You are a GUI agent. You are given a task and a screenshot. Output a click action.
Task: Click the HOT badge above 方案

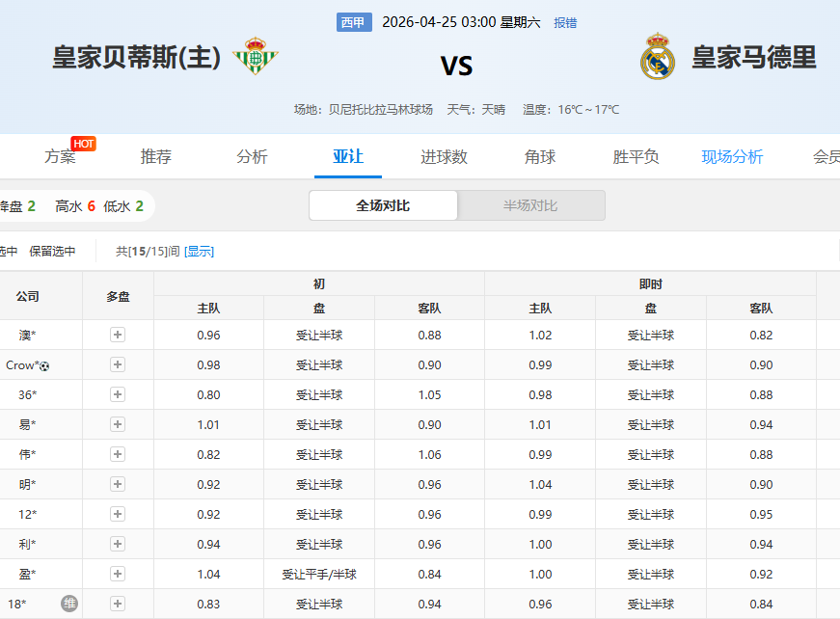coord(84,144)
